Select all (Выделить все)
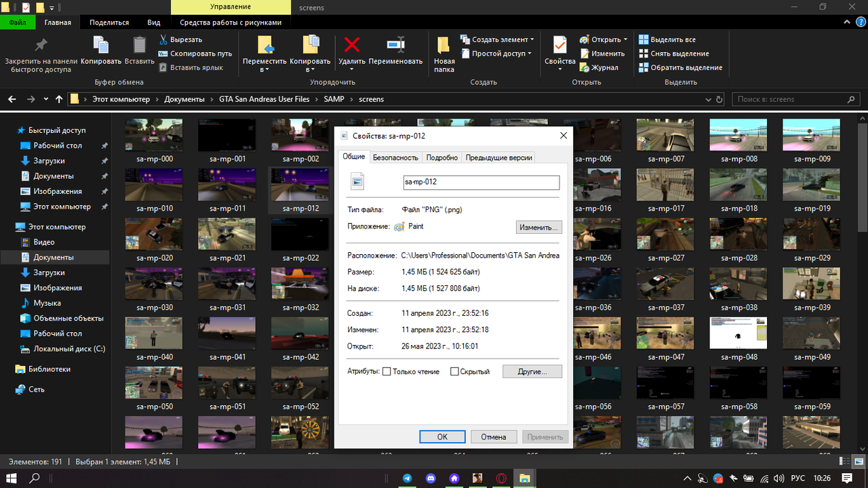The image size is (868, 488). tap(667, 39)
